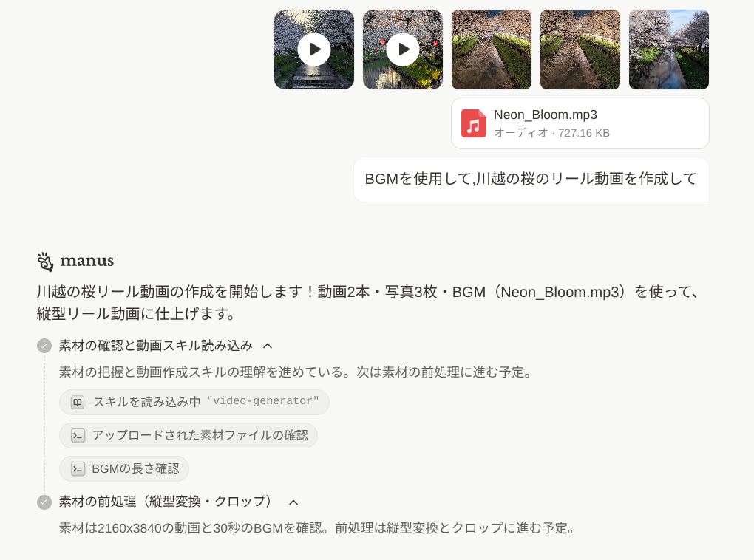The height and width of the screenshot is (560, 754).
Task: Open the スキルを読み込み中 video-generator chip
Action: click(x=194, y=402)
